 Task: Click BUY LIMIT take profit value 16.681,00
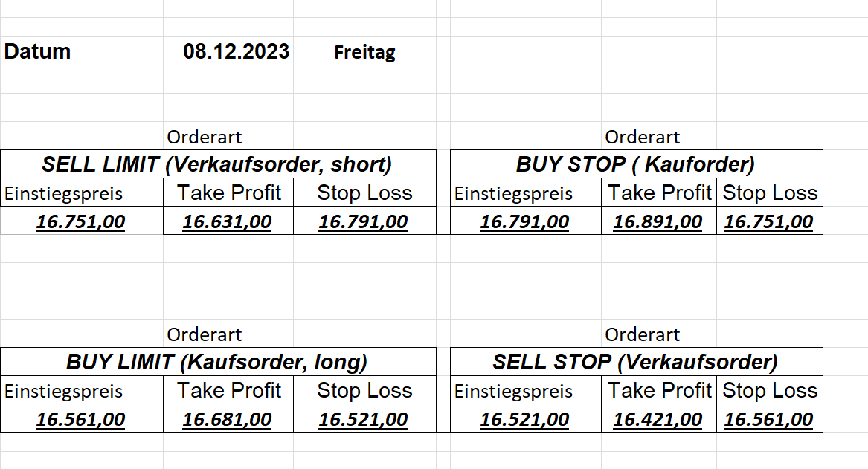click(228, 419)
